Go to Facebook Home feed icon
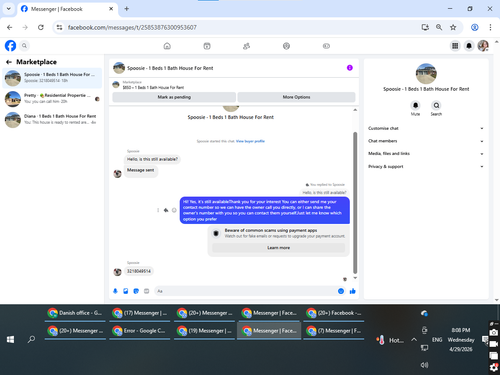 tap(167, 46)
